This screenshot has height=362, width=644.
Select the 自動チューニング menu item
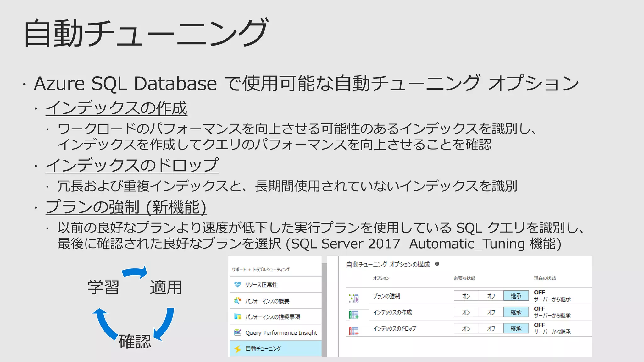(275, 348)
